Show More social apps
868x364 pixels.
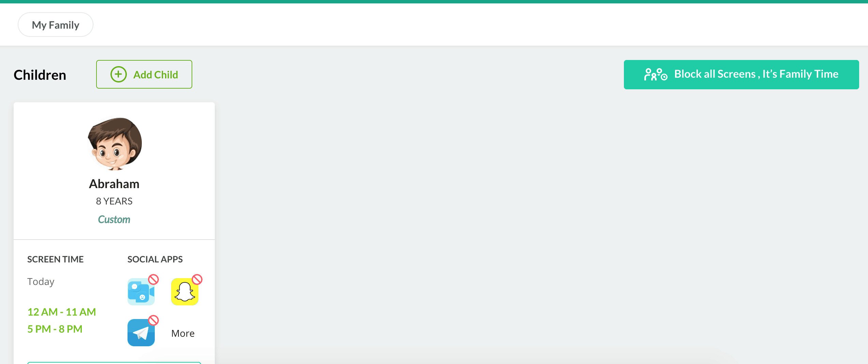point(183,333)
